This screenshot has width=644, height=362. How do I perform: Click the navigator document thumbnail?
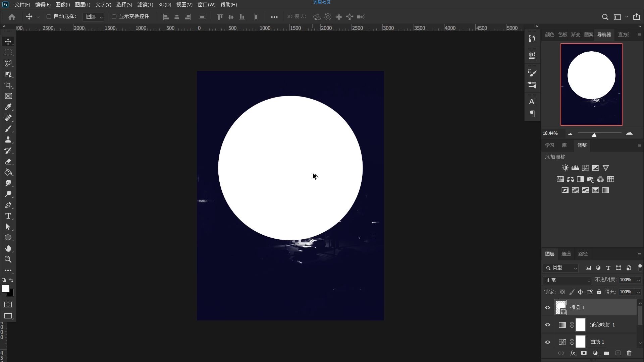pos(591,84)
